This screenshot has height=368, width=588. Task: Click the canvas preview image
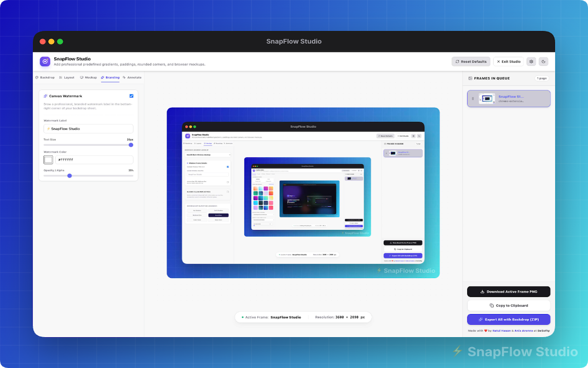click(x=303, y=193)
